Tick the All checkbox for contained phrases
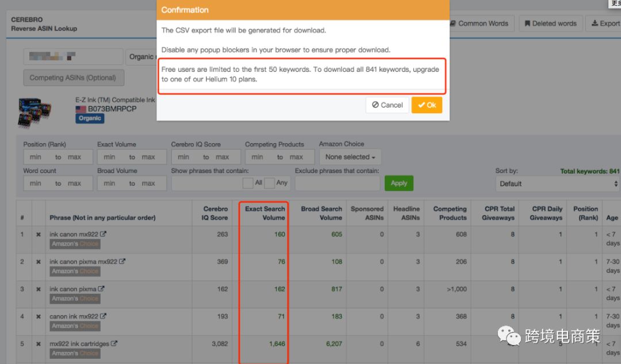Screen dimensions: 621x364 (248, 183)
